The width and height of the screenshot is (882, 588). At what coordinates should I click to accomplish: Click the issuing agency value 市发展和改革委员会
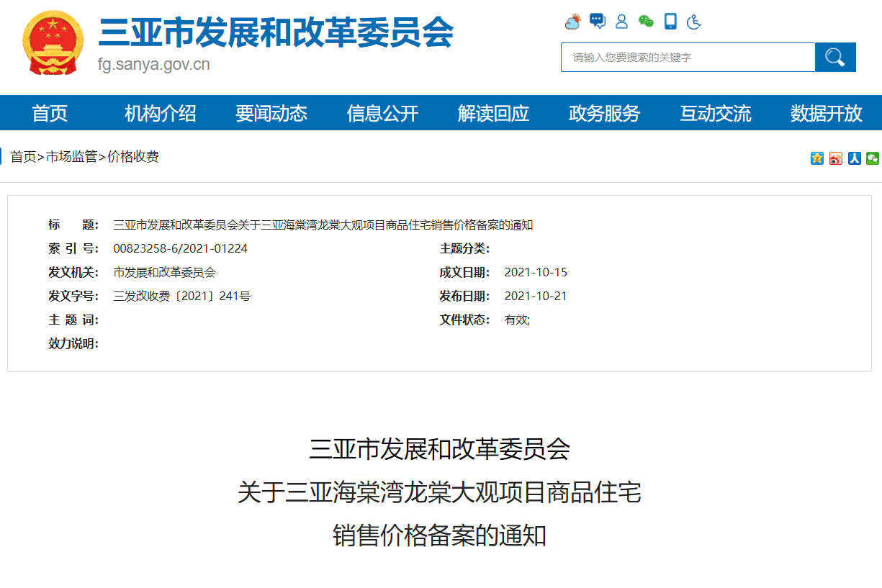click(x=165, y=273)
